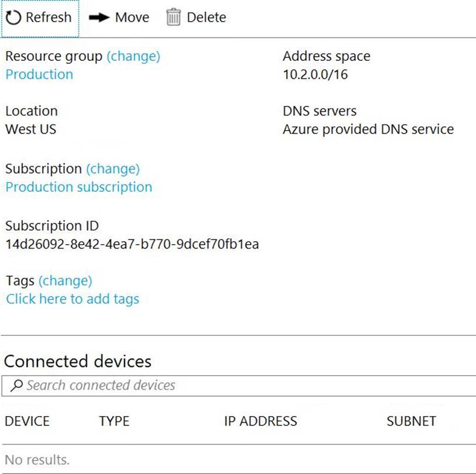Sort by the SUBNET column header
Image resolution: width=476 pixels, height=474 pixels.
(411, 421)
